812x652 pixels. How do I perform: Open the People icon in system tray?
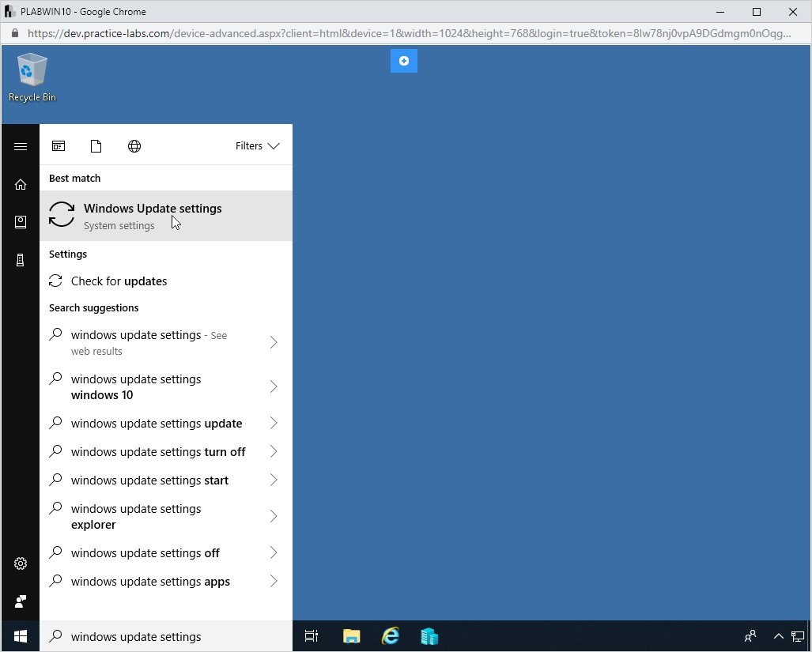click(750, 636)
